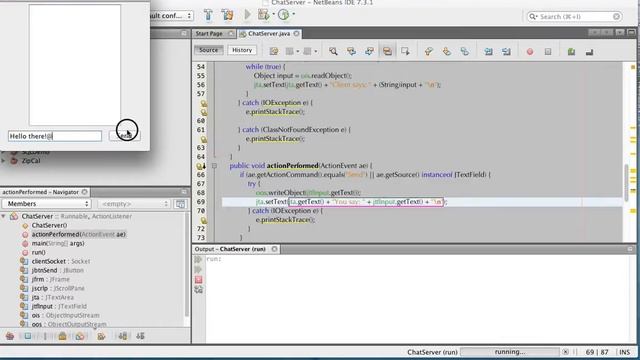Switch to the Start Page tab

[x=209, y=33]
